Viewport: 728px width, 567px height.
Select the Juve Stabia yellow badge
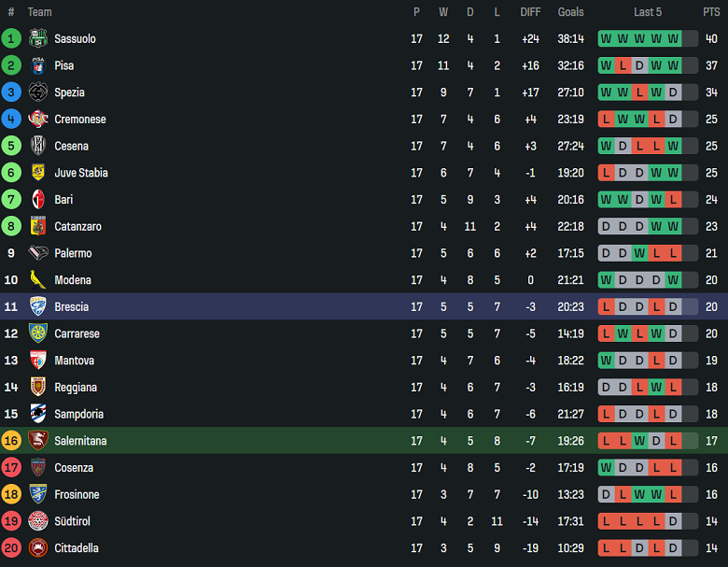[38, 173]
